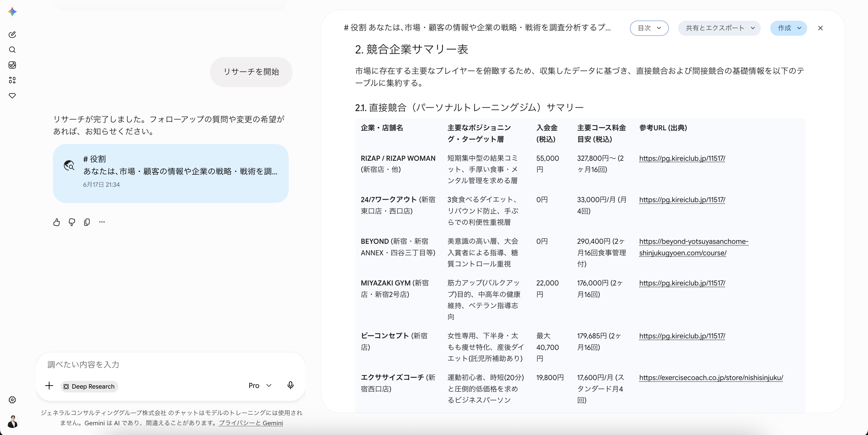This screenshot has height=435, width=868.
Task: Click the 179,685円 price cell
Action: click(599, 342)
